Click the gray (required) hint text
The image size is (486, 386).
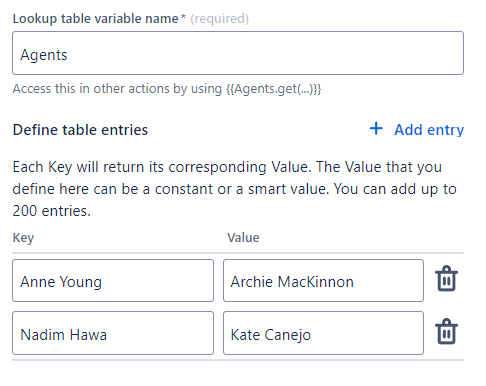[x=220, y=19]
